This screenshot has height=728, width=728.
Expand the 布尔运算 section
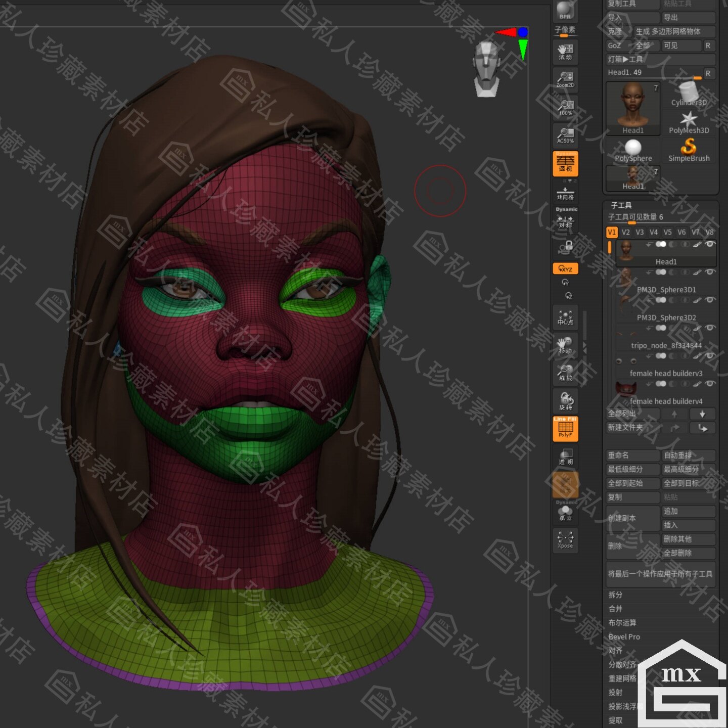[622, 623]
